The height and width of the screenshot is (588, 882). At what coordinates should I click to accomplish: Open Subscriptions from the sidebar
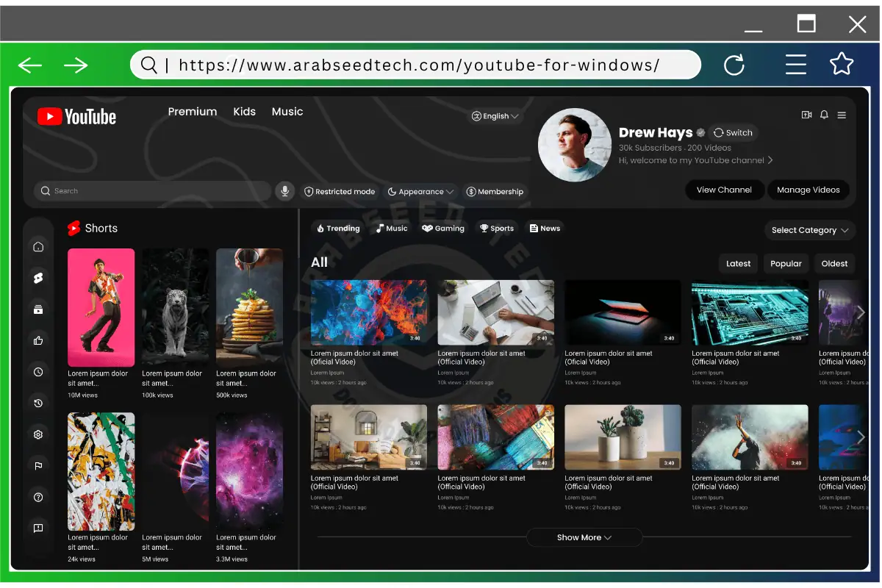point(38,309)
